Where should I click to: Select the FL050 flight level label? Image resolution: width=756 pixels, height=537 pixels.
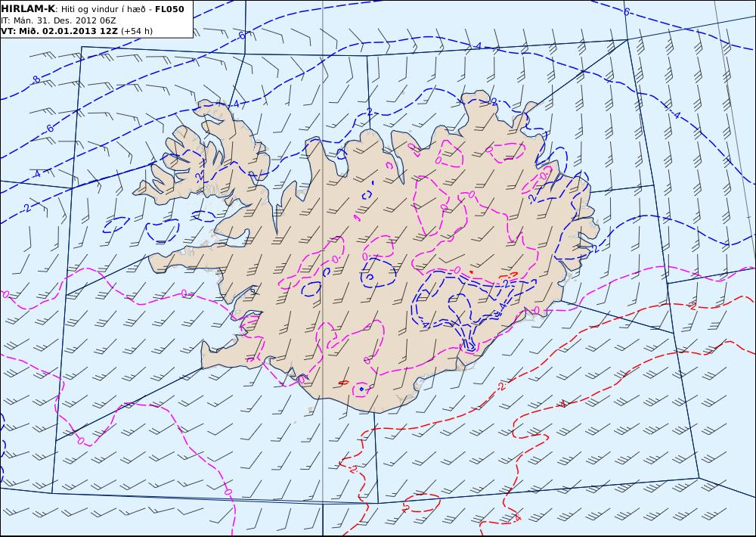[x=169, y=9]
